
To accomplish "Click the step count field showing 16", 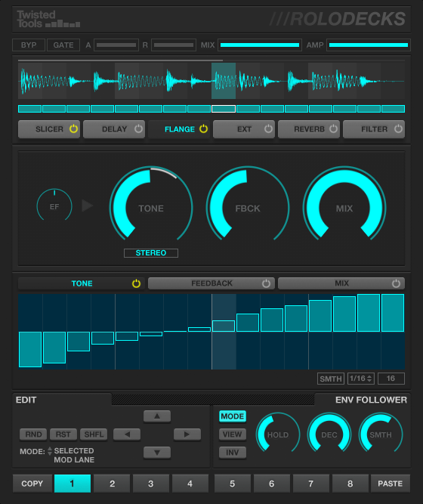I will point(391,379).
